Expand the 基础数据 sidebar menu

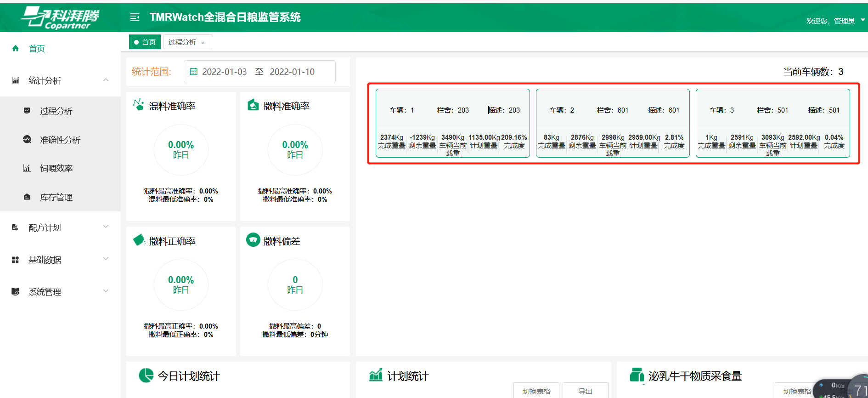click(106, 259)
